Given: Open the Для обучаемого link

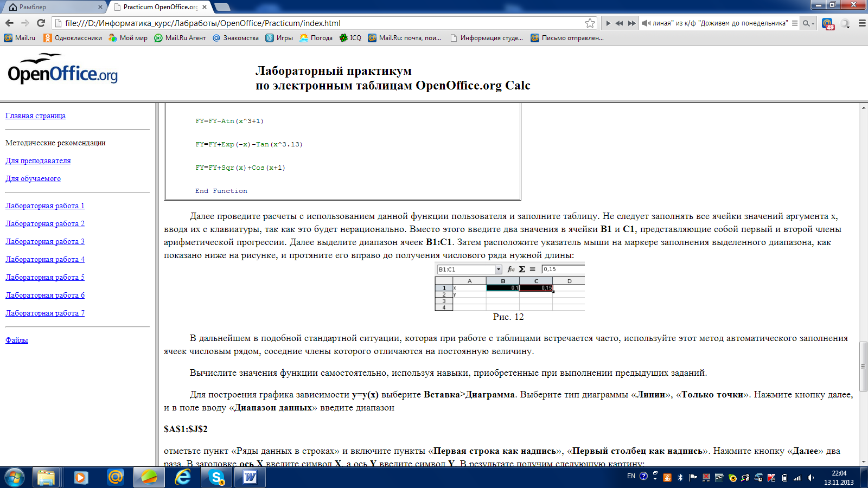Looking at the screenshot, I should point(33,178).
